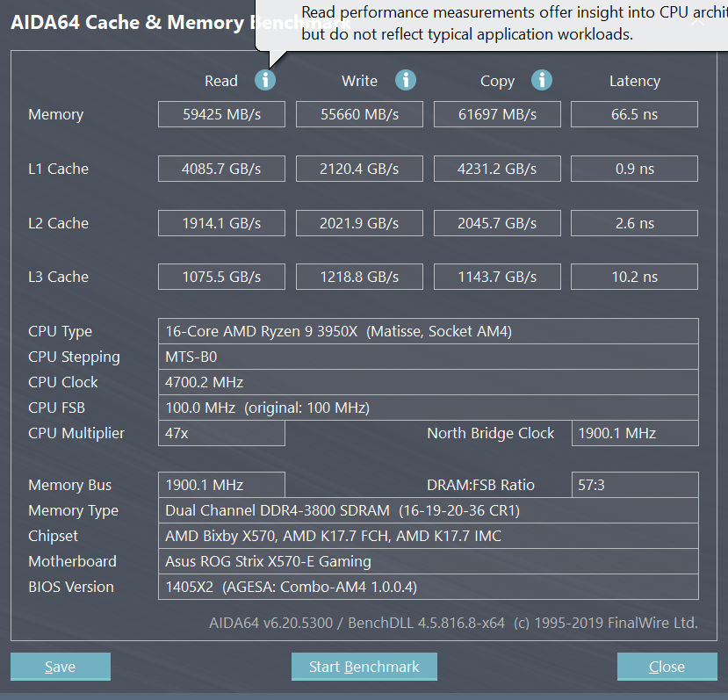Viewport: 728px width, 700px height.
Task: Click the info icon next to Copy
Action: click(x=541, y=80)
